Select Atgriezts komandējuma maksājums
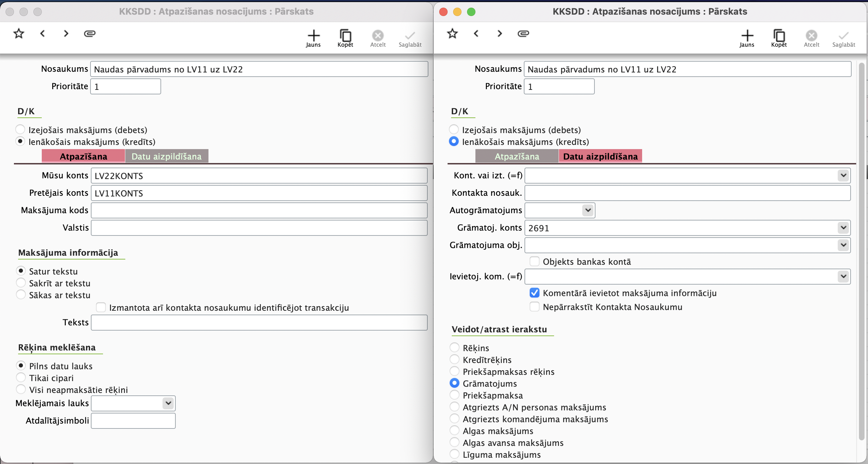868x464 pixels. (x=455, y=418)
